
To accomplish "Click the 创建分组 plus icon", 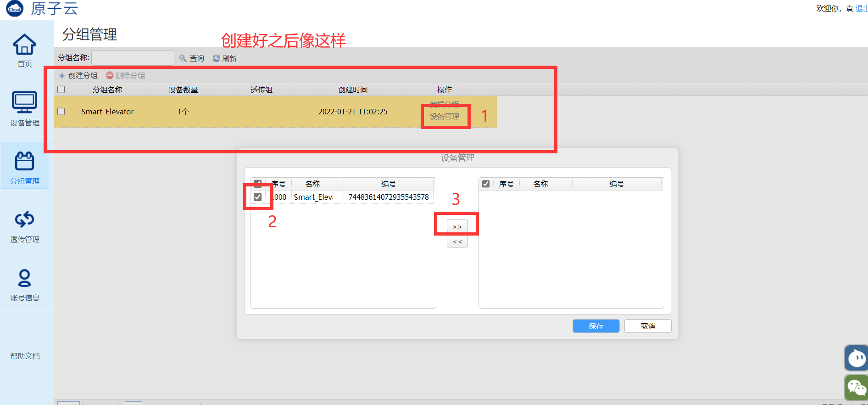I will tap(62, 75).
